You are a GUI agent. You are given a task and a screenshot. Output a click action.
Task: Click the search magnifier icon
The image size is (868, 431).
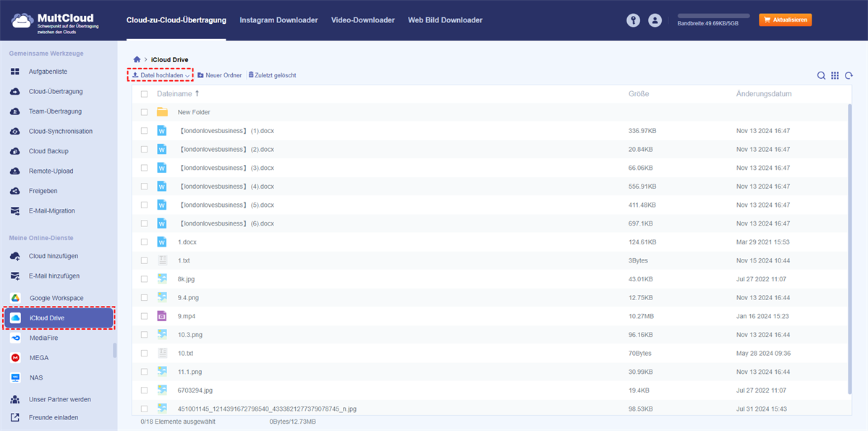coord(821,75)
